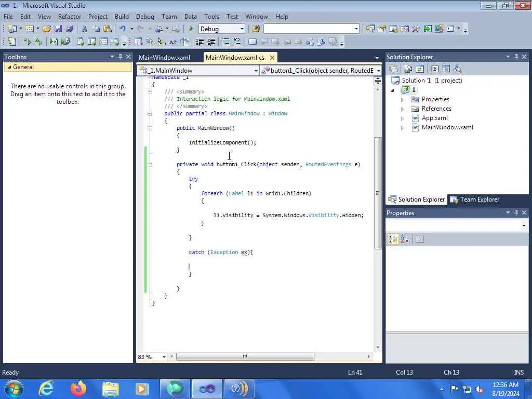Click the View Class Diagram icon in Solution Explorer
Image resolution: width=532 pixels, height=399 pixels.
tap(457, 69)
